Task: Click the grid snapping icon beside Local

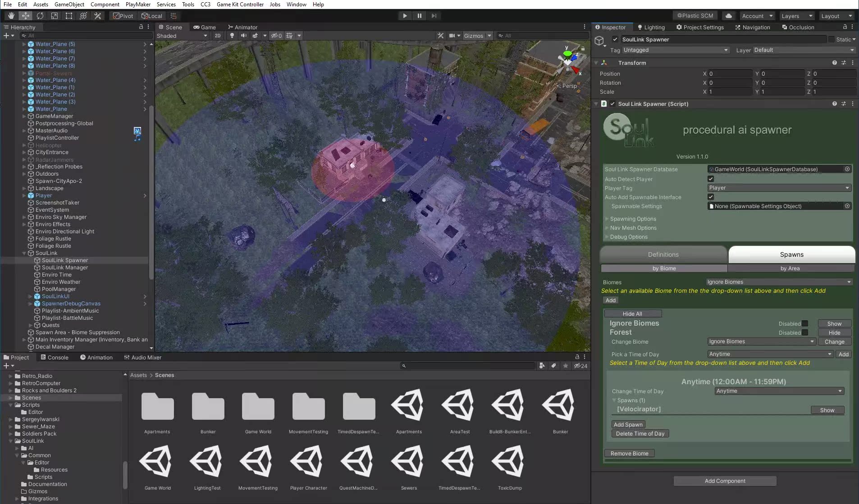Action: pos(174,16)
